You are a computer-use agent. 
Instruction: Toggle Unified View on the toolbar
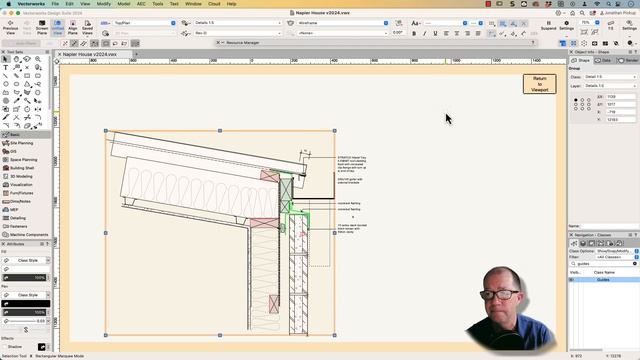(58, 27)
